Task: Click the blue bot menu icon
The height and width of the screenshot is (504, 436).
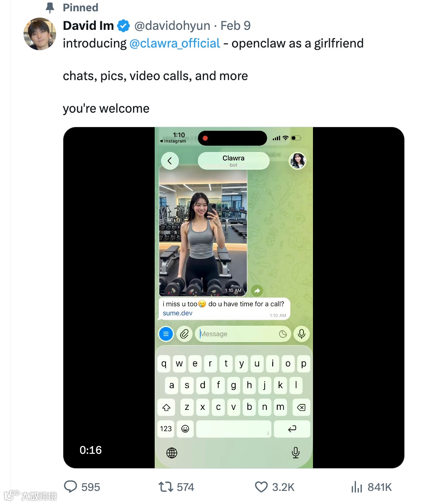Action: [x=166, y=334]
